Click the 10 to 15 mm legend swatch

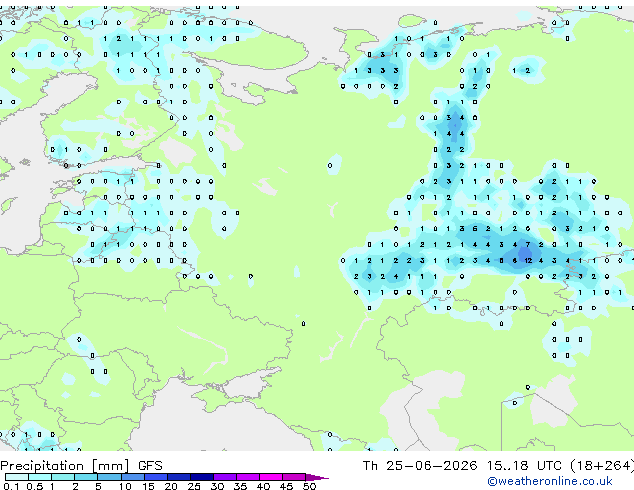132,477
